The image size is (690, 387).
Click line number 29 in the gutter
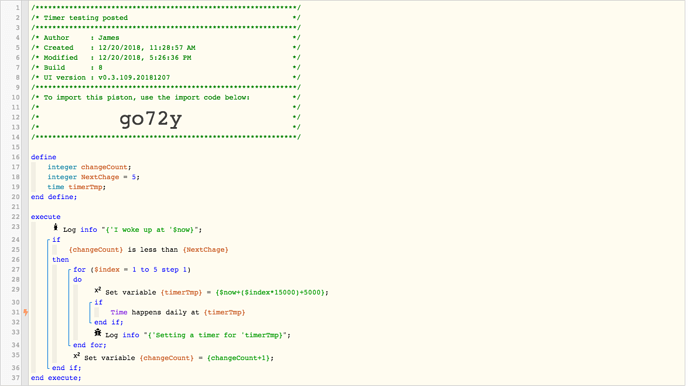(15, 290)
